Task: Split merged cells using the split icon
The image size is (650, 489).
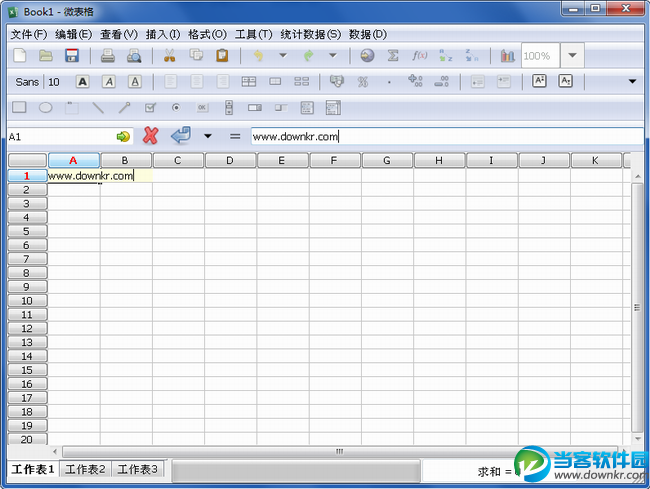Action: (x=301, y=81)
